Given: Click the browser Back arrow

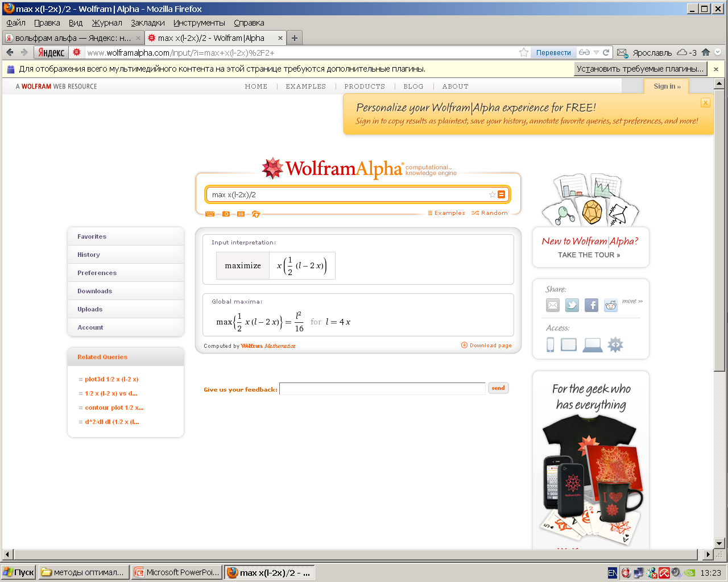Looking at the screenshot, I should pos(10,52).
